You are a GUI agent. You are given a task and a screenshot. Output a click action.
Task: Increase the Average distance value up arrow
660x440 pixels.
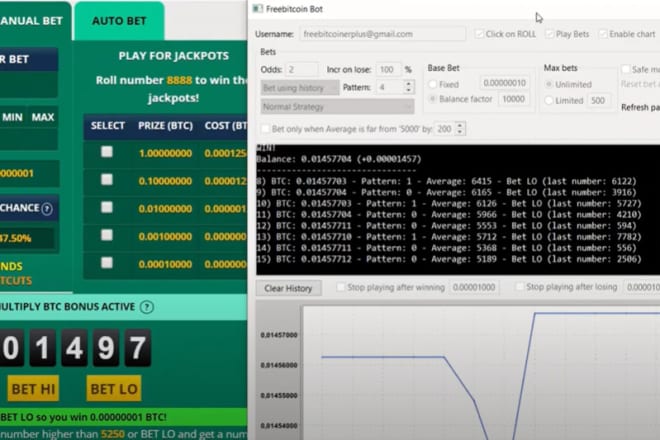460,125
